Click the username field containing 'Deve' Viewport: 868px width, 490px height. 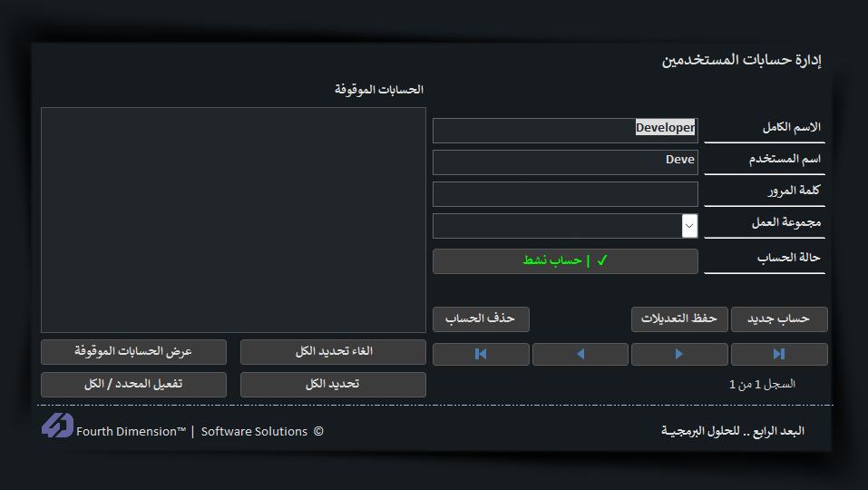565,162
